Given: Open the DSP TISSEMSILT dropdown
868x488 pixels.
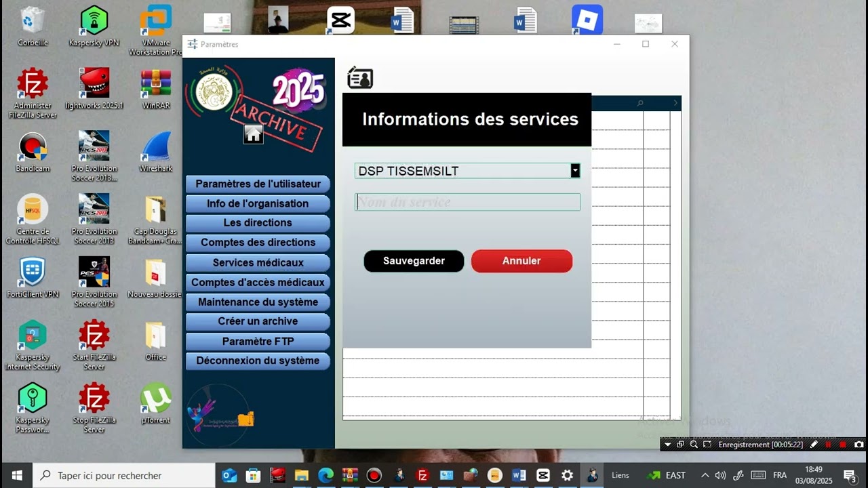Looking at the screenshot, I should point(575,171).
